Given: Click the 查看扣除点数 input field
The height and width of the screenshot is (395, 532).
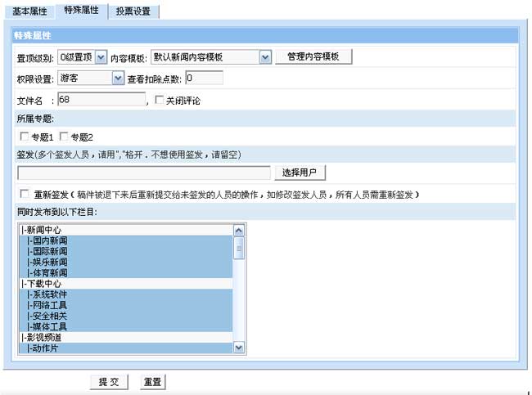Looking at the screenshot, I should tap(204, 79).
